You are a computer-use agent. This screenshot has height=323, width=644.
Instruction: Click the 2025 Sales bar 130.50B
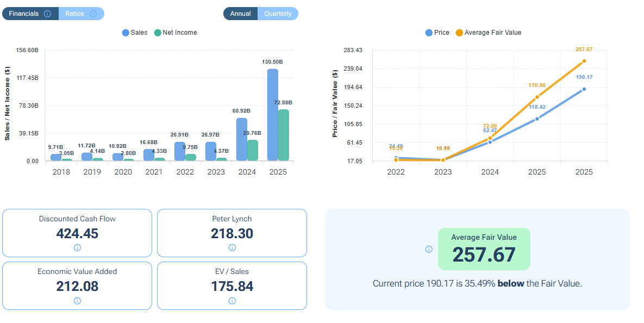[273, 115]
